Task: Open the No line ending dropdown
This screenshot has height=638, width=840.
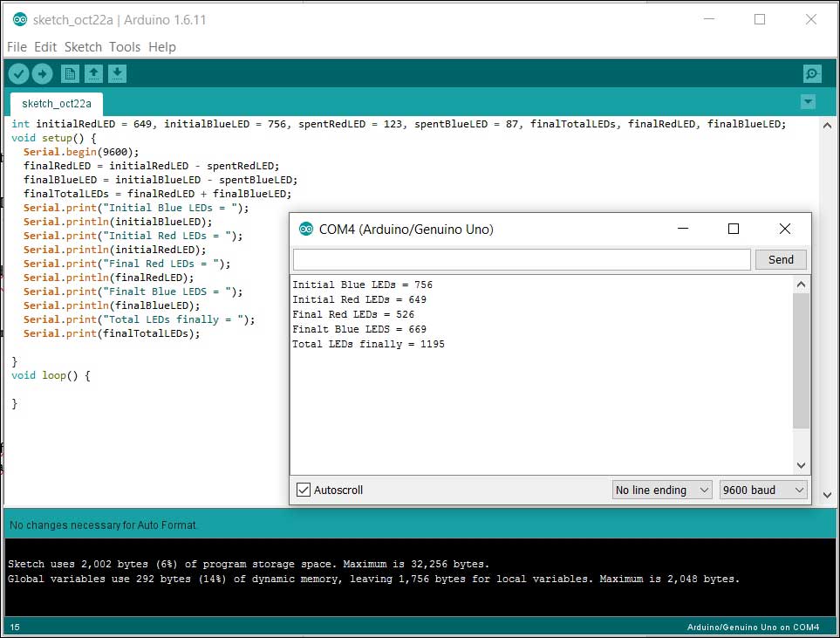Action: 662,490
